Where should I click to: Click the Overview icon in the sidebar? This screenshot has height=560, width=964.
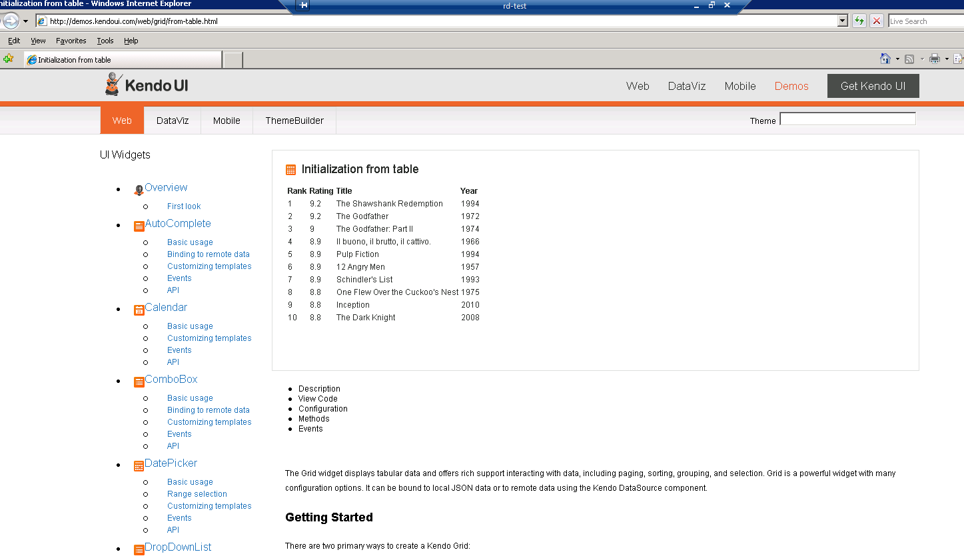(x=139, y=190)
